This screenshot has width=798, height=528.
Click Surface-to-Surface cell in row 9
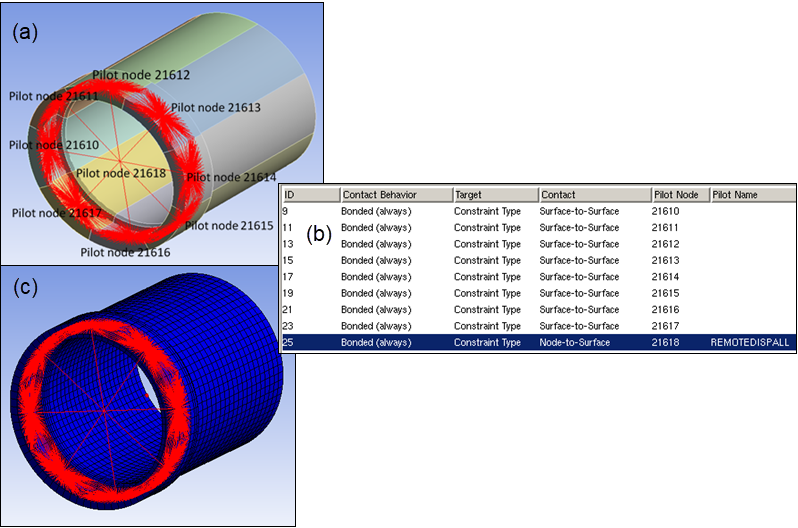(x=579, y=211)
